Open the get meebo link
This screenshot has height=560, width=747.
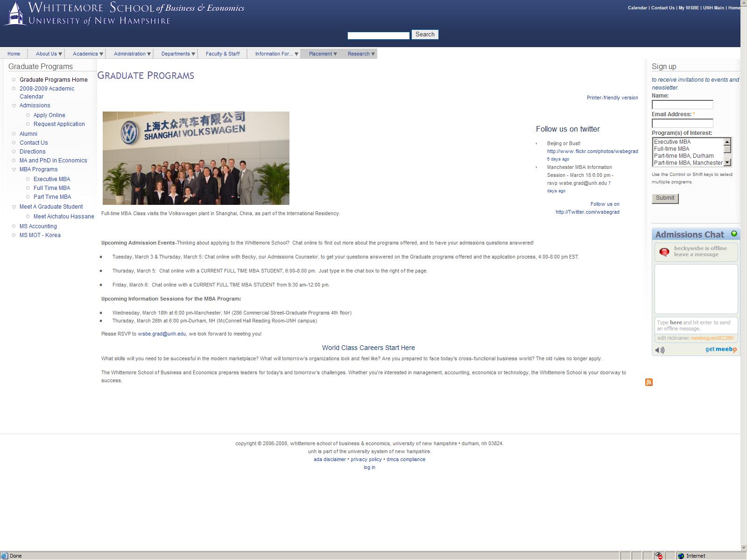721,350
